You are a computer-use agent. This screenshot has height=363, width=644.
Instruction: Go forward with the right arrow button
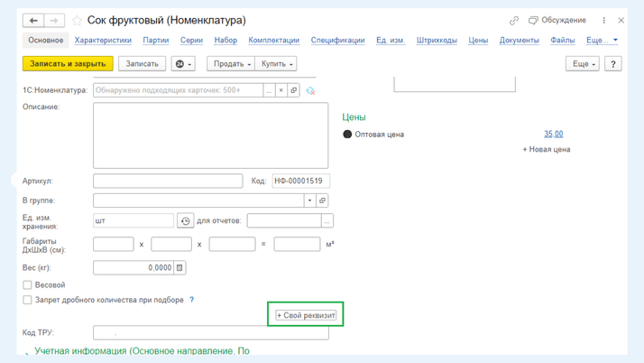(54, 20)
